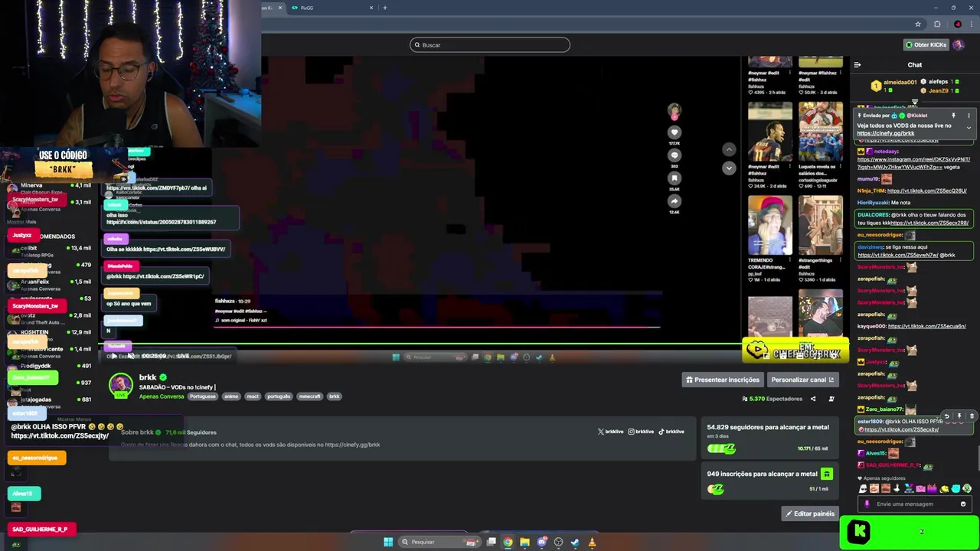
Task: Select the anime tag
Action: 231,396
